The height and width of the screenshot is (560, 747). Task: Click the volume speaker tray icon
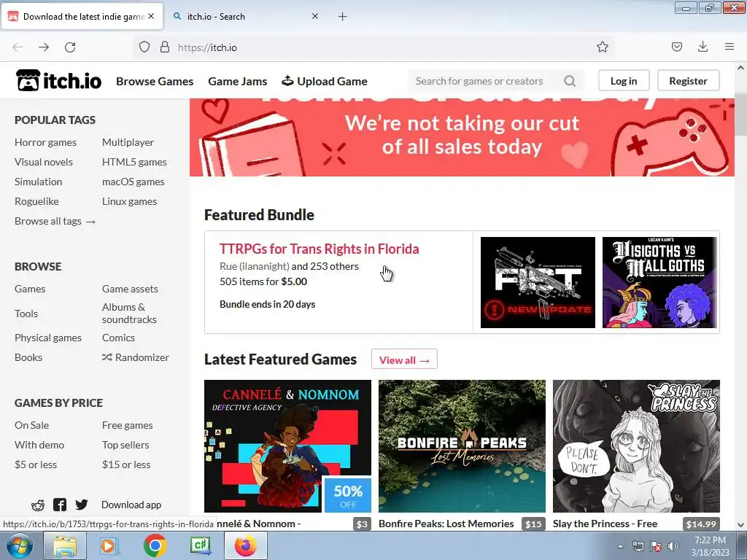[673, 546]
